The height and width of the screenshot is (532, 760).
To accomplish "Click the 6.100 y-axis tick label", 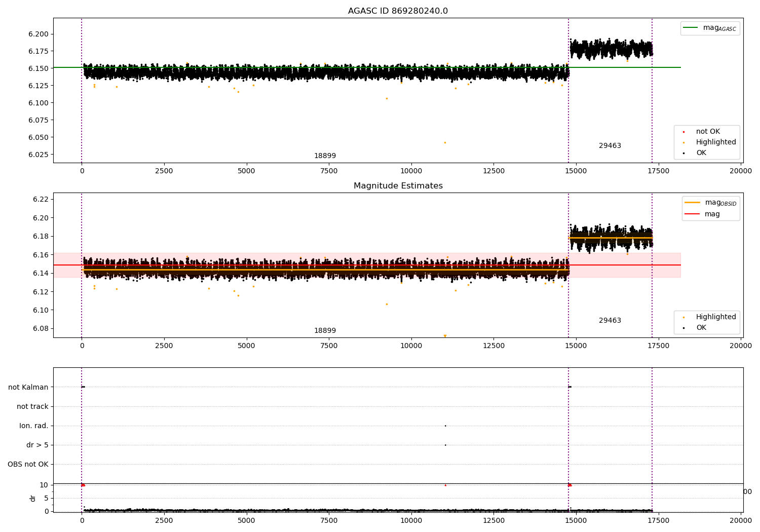I will coord(39,103).
